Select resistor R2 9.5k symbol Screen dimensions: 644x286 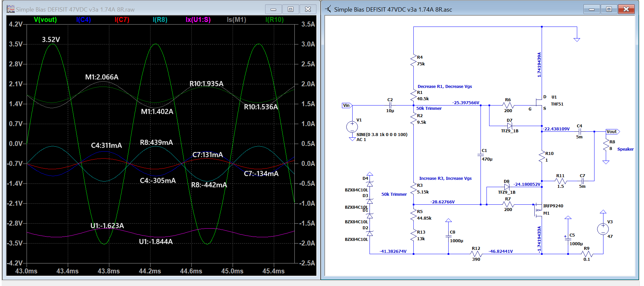413,119
